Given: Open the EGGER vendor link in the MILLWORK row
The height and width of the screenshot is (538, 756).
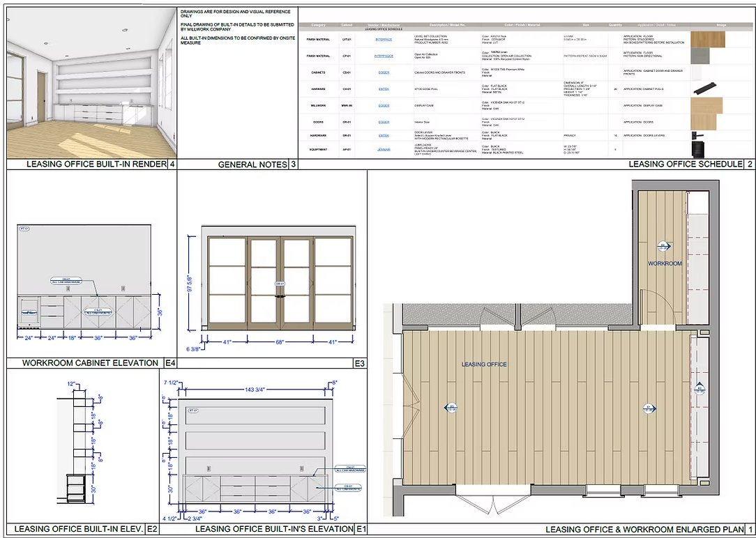Looking at the screenshot, I should [384, 105].
